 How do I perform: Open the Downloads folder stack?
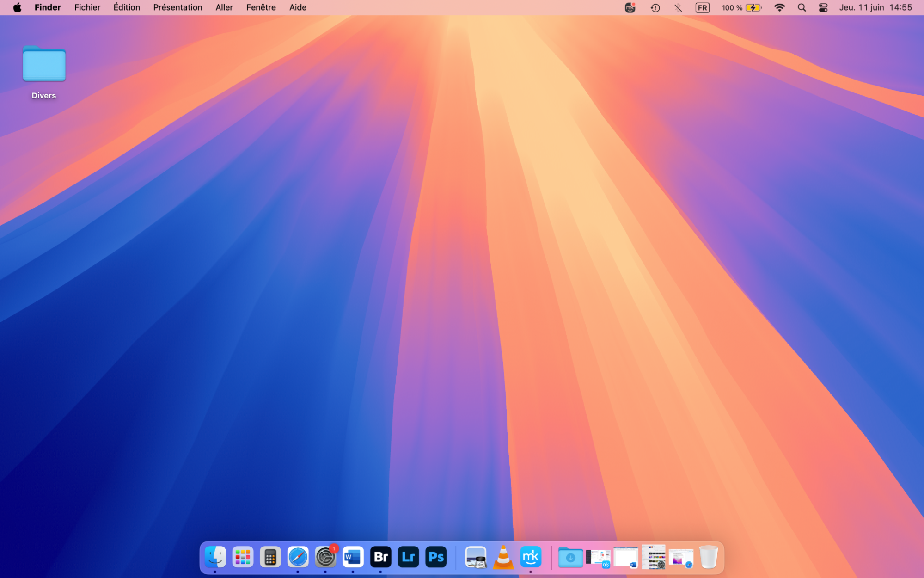click(x=570, y=557)
